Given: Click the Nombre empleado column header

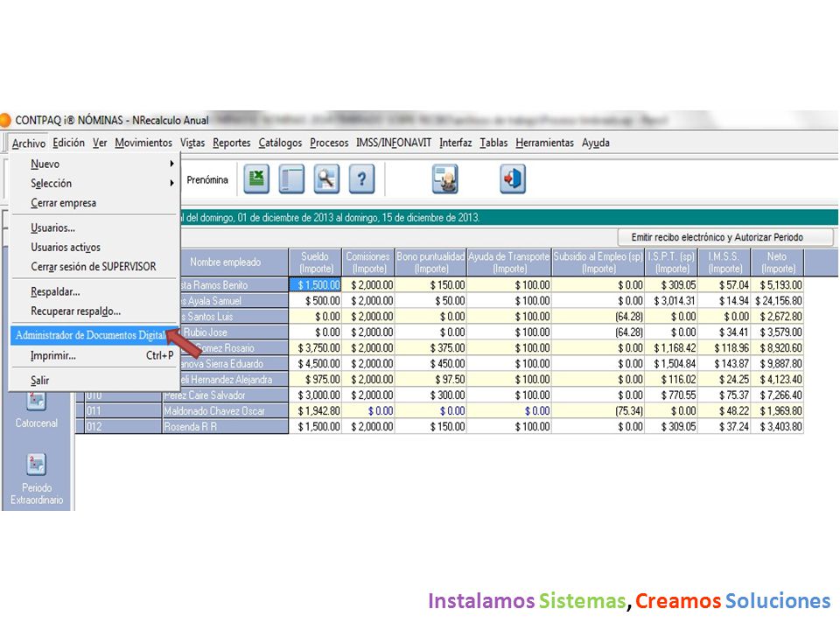Looking at the screenshot, I should 225,262.
